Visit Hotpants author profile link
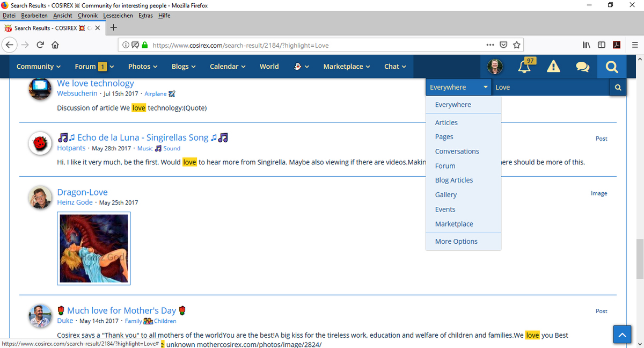The height and width of the screenshot is (348, 644). click(71, 148)
